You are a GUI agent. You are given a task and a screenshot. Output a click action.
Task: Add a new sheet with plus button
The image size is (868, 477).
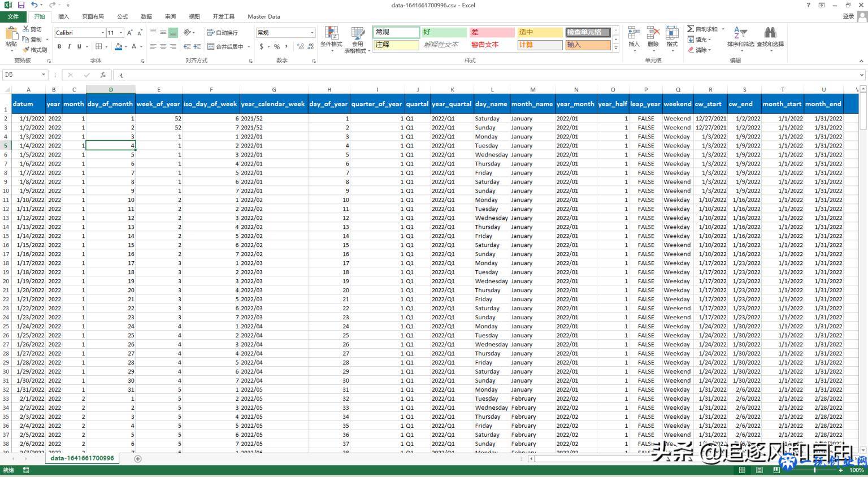pos(138,459)
